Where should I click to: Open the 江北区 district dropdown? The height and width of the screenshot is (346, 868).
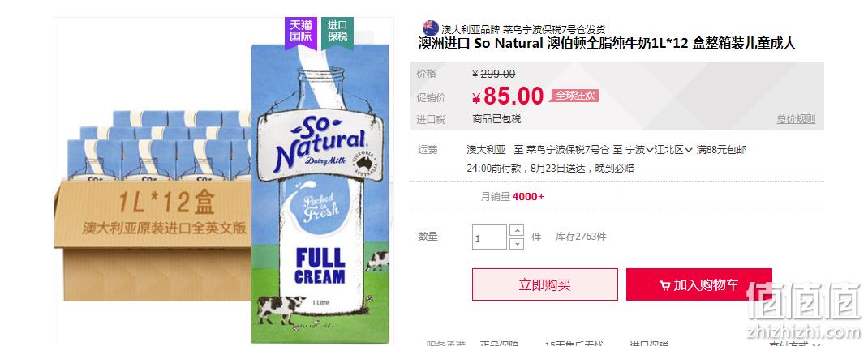pyautogui.click(x=673, y=149)
